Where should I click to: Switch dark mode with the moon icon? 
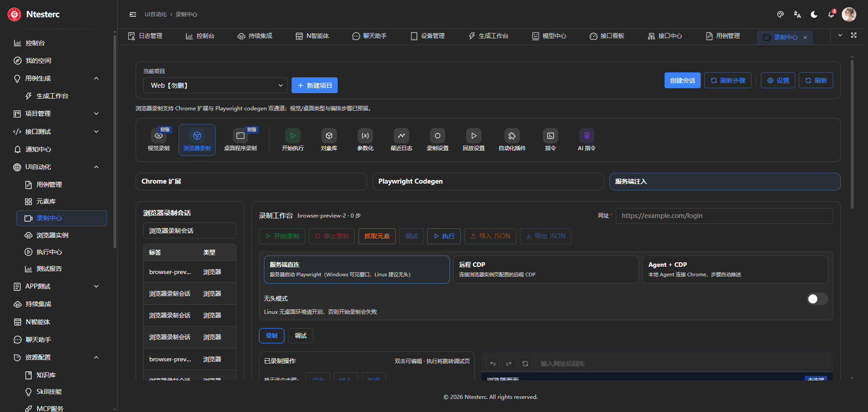(814, 14)
